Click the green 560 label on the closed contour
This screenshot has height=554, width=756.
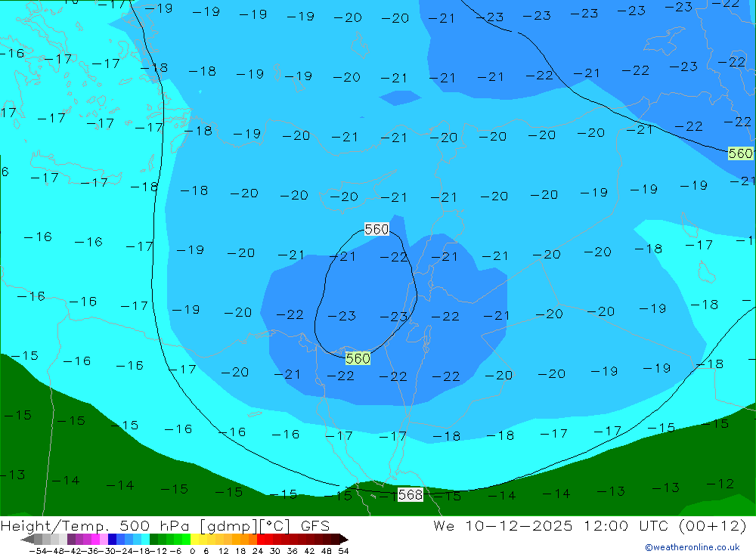[x=358, y=358]
